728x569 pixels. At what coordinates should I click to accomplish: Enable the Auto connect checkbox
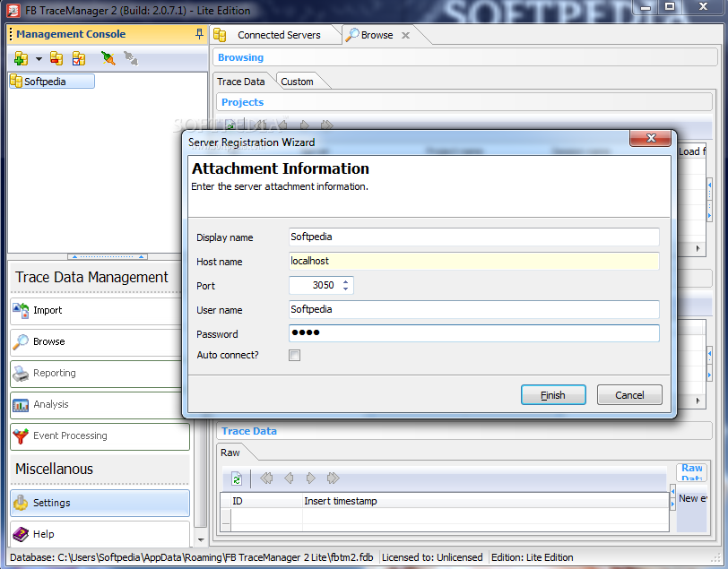pos(294,355)
